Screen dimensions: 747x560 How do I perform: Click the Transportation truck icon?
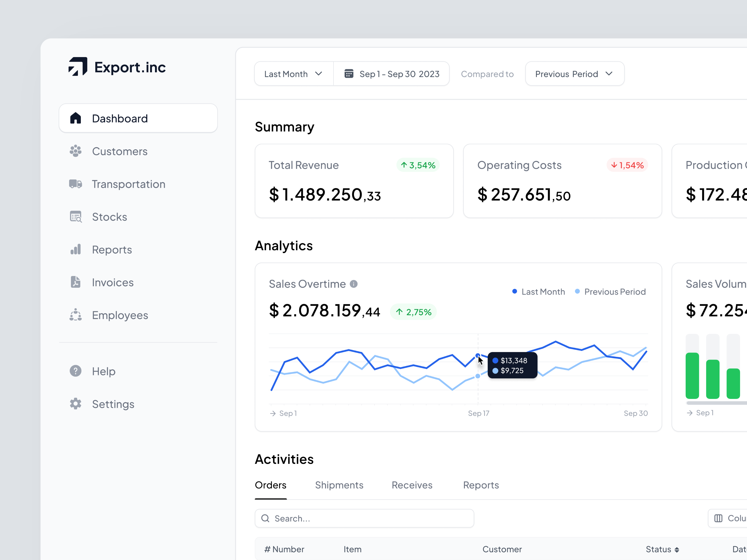(75, 184)
